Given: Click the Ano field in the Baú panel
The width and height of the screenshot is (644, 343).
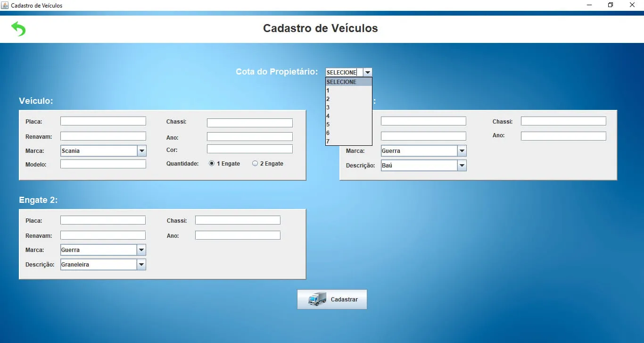Looking at the screenshot, I should (563, 136).
